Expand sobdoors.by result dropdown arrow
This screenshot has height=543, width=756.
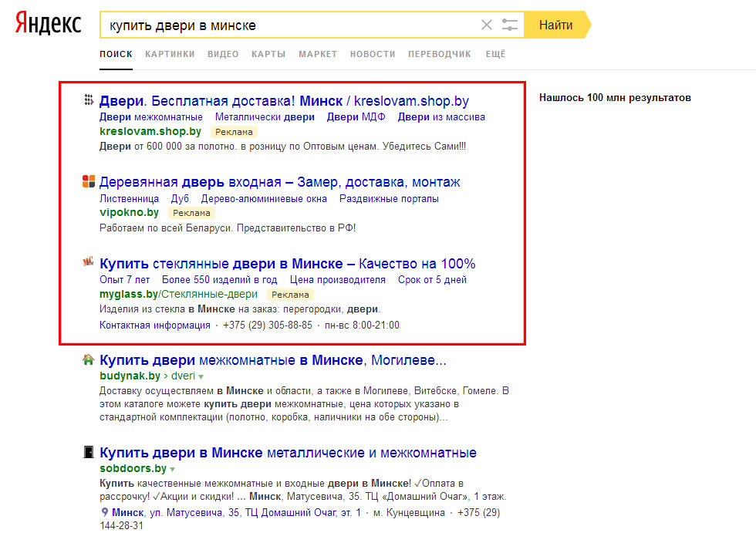pyautogui.click(x=173, y=469)
